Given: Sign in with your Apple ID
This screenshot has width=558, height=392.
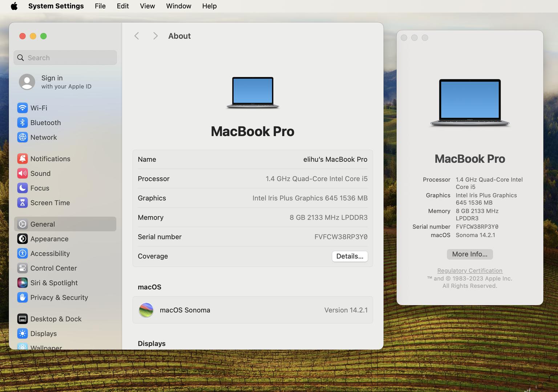Looking at the screenshot, I should pyautogui.click(x=65, y=82).
